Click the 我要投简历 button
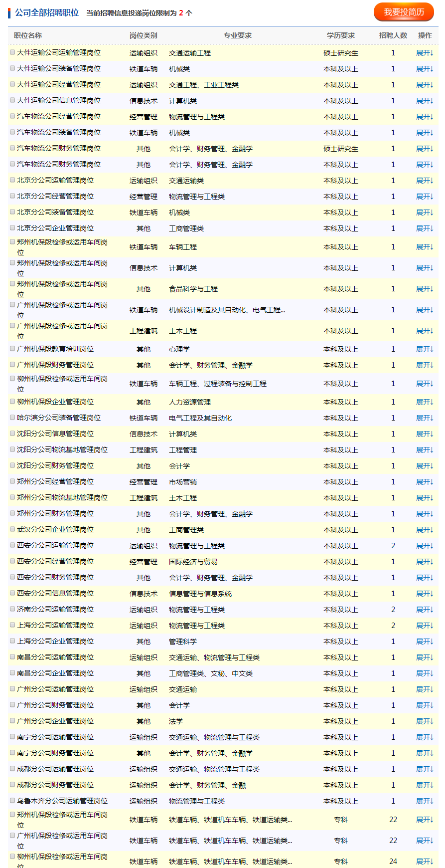 click(404, 12)
